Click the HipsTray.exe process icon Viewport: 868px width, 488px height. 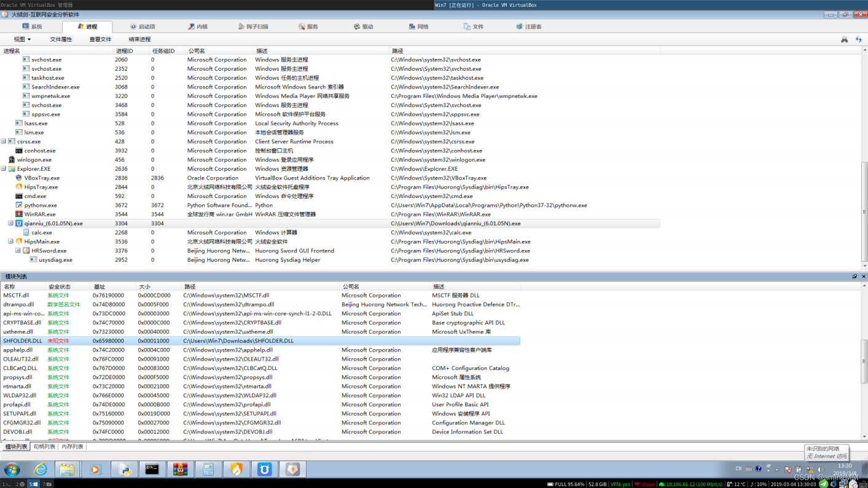(19, 187)
